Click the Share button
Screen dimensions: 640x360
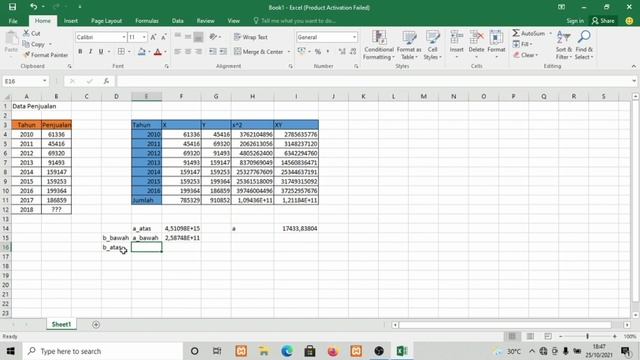[x=603, y=21]
